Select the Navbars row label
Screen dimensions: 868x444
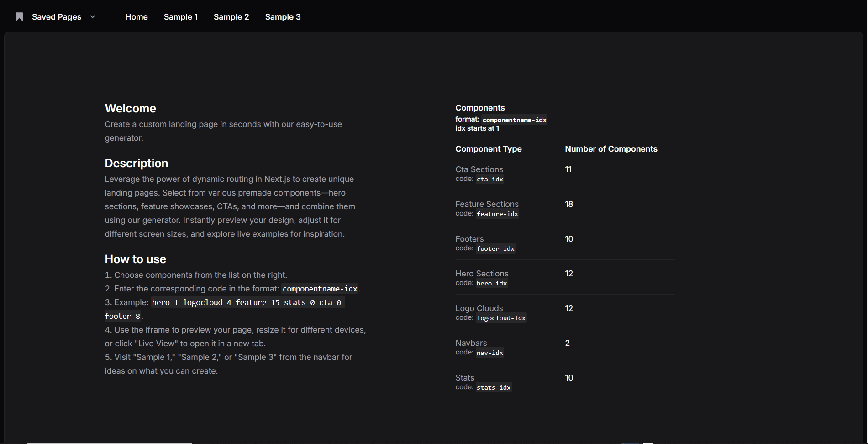pos(471,343)
